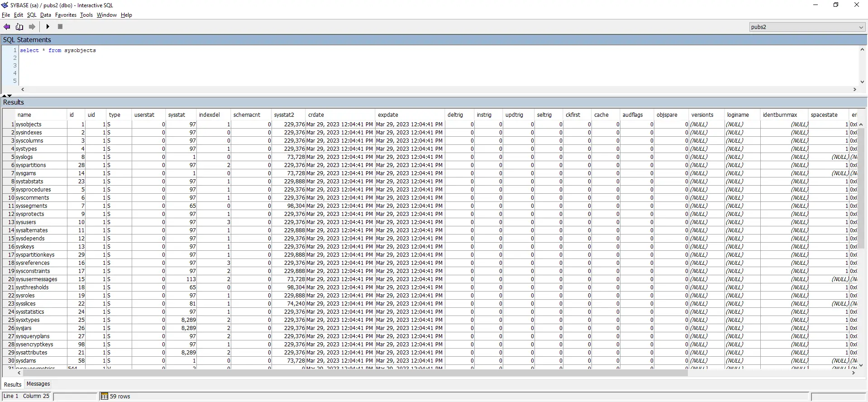The image size is (868, 402).
Task: Click the Interactive SQL app icon in the title bar
Action: 5,5
